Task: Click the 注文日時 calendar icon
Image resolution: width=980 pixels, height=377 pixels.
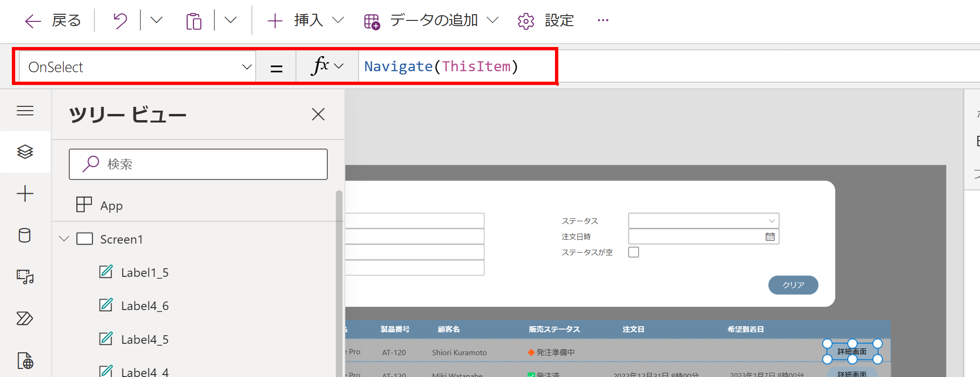Action: coord(770,236)
